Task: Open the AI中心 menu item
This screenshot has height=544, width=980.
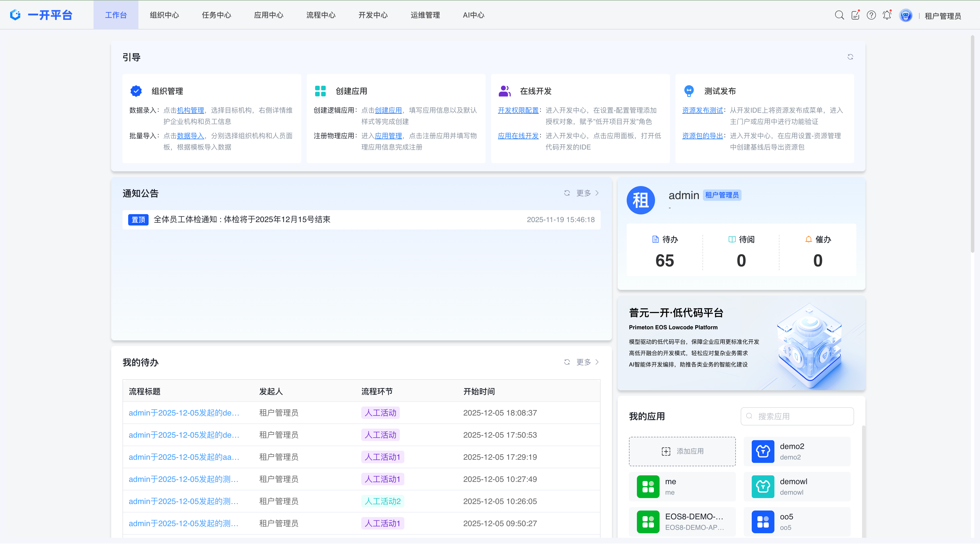Action: [473, 15]
